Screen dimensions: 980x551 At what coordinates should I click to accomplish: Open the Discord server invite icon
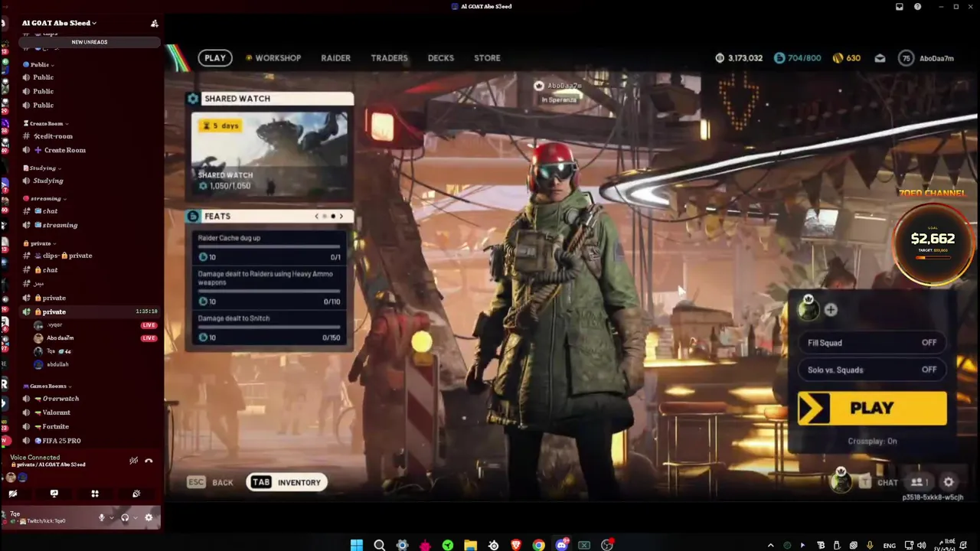[x=154, y=24]
